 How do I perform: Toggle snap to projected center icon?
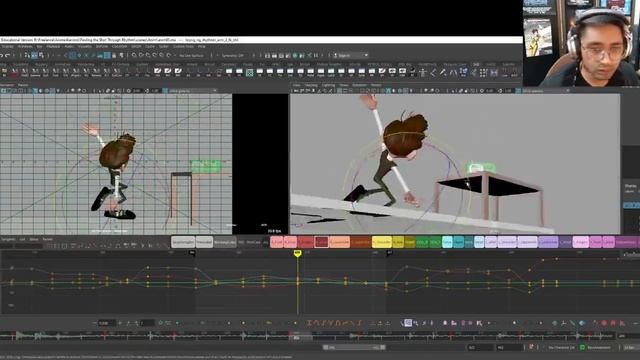pyautogui.click(x=155, y=55)
